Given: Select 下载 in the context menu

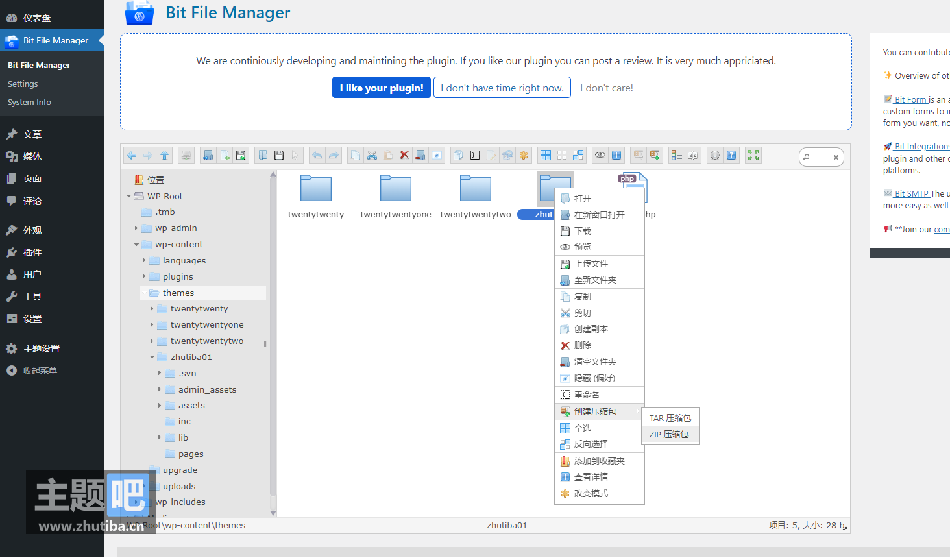Looking at the screenshot, I should tap(600, 231).
